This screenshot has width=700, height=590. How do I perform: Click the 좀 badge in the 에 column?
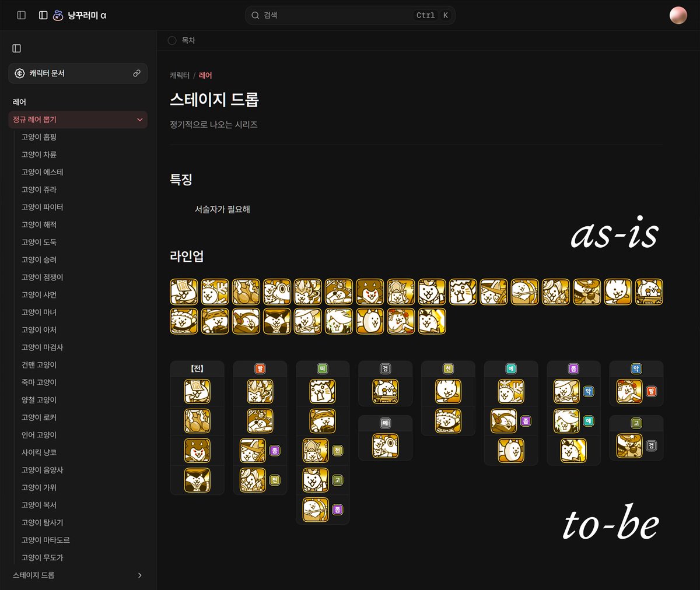pos(526,421)
